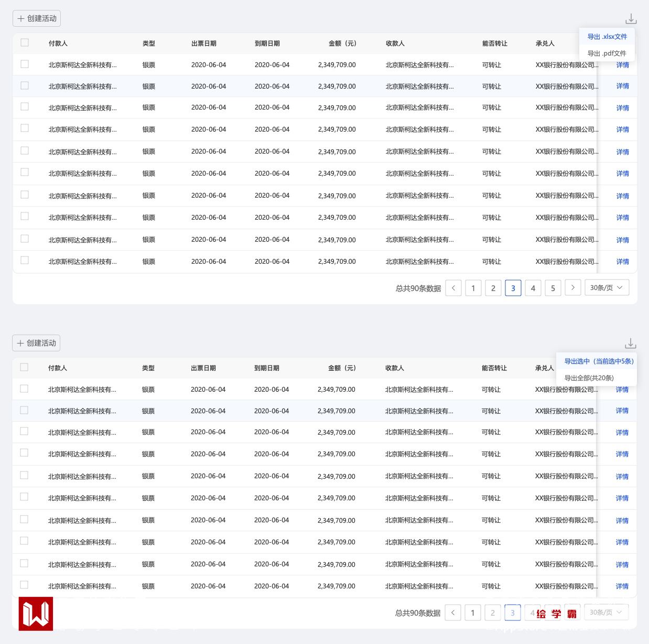The height and width of the screenshot is (644, 649).
Task: Open 详情 link of first row in upper table
Action: pos(623,65)
